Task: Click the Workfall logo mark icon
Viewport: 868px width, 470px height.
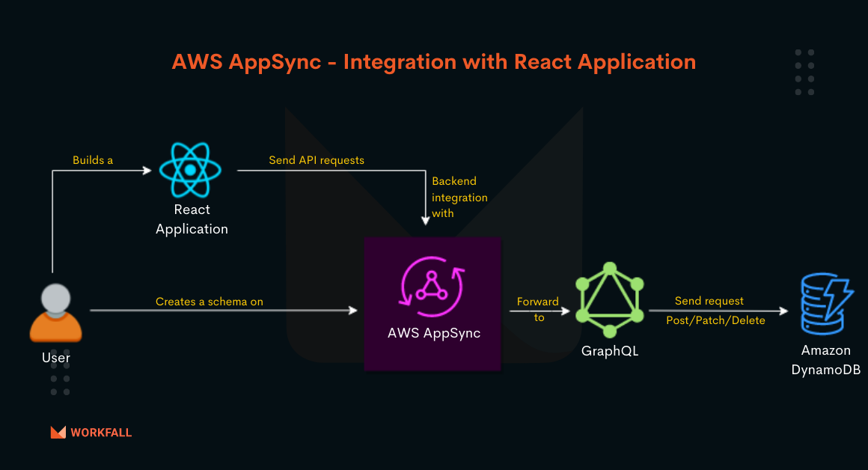Action: (58, 433)
